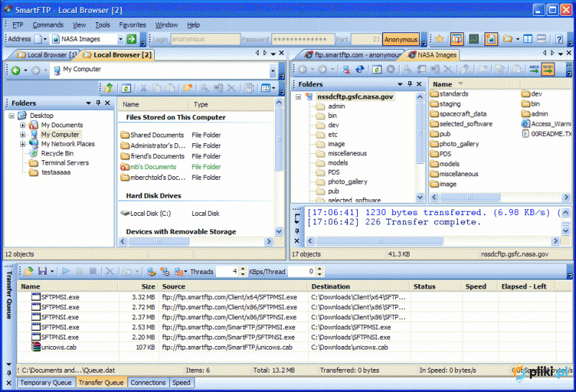Viewport: 576px width, 392px height.
Task: Open the Commands menu
Action: tap(48, 25)
